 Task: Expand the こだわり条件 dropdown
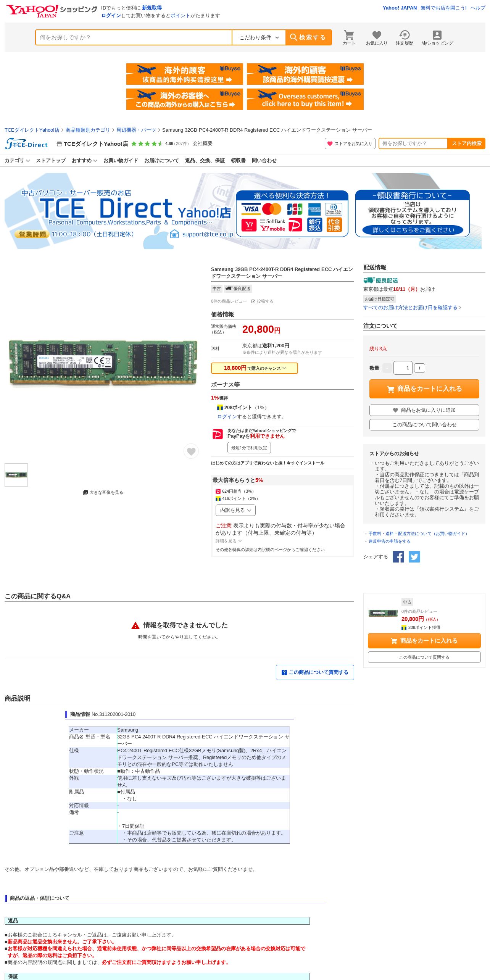pos(259,37)
